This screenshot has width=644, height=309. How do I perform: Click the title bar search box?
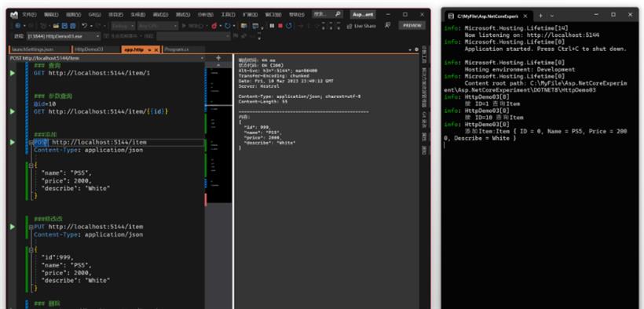click(327, 14)
